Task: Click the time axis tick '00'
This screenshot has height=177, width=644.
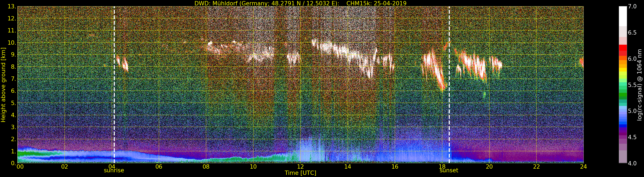Action: tap(20, 166)
